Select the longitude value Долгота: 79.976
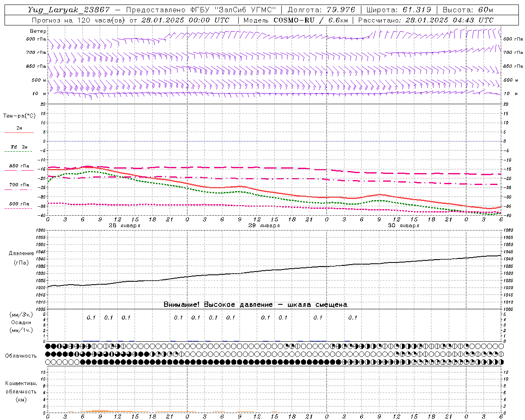The image size is (525, 420). (322, 10)
